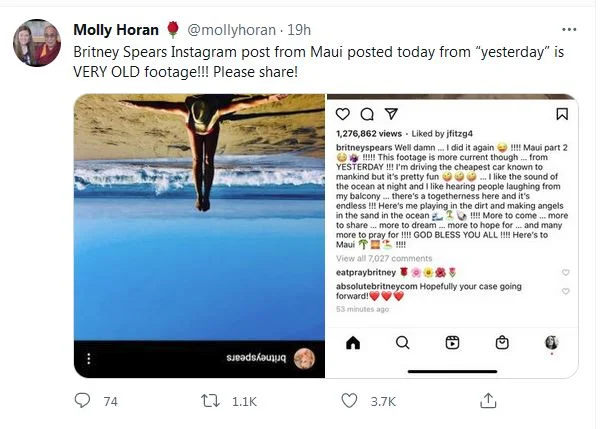Like the Instagram post with heart icon

342,114
